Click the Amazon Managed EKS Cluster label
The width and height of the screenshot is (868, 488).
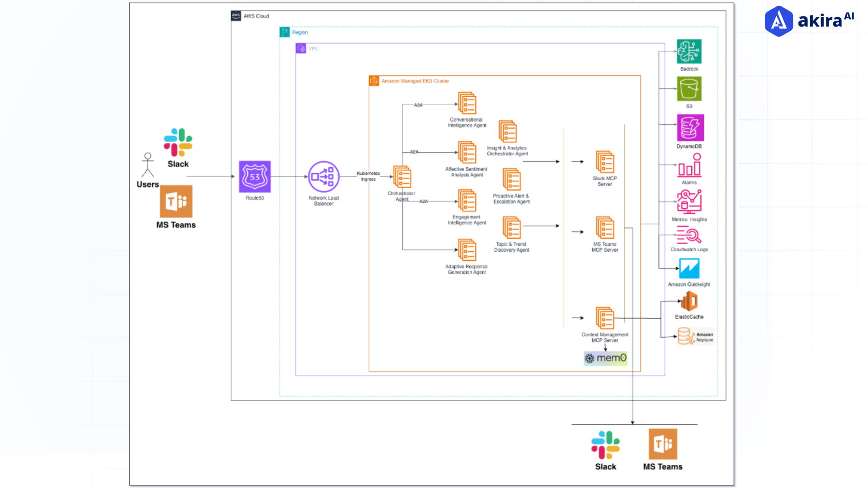click(415, 81)
